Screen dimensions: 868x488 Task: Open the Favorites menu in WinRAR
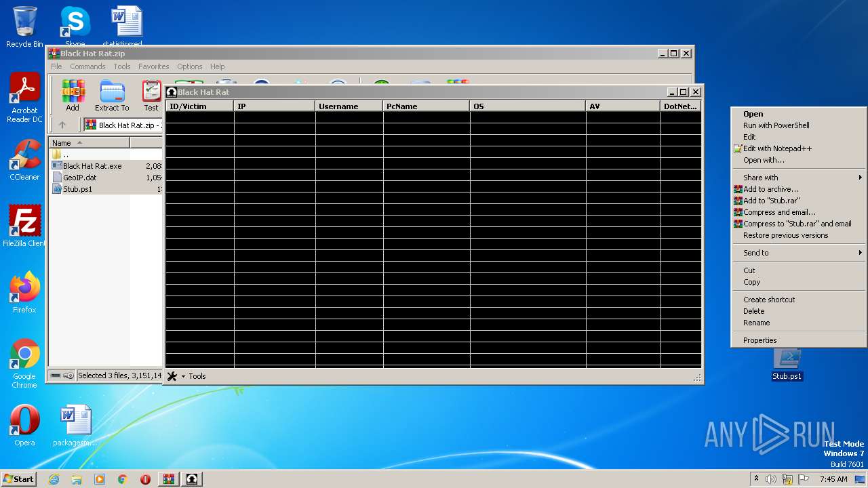coord(154,66)
